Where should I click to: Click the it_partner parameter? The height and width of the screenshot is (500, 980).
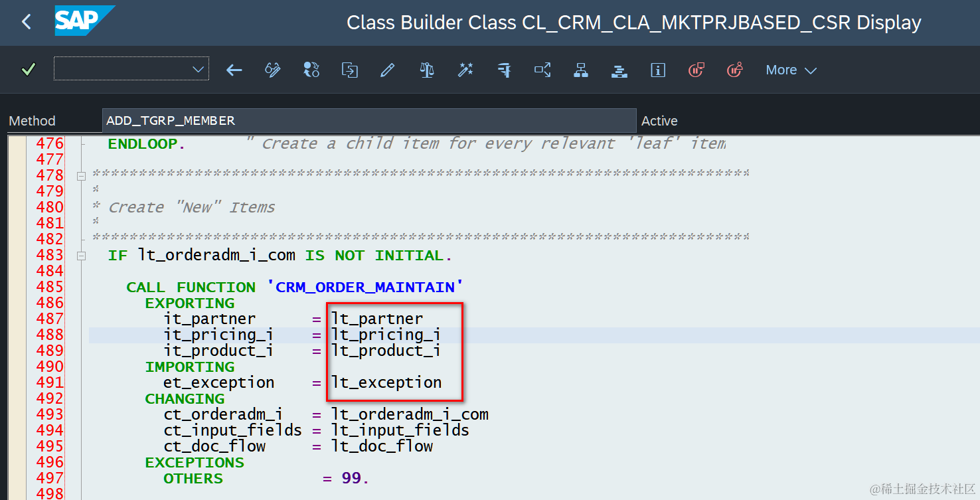tap(209, 319)
